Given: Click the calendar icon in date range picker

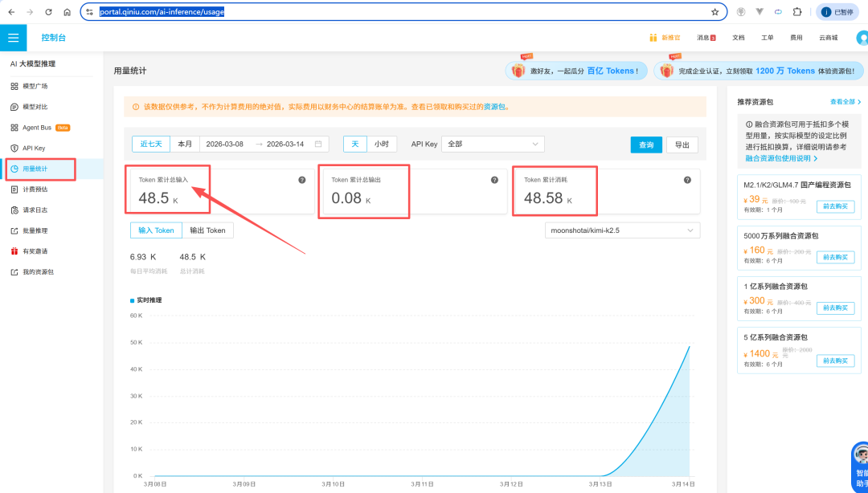Looking at the screenshot, I should [x=318, y=145].
